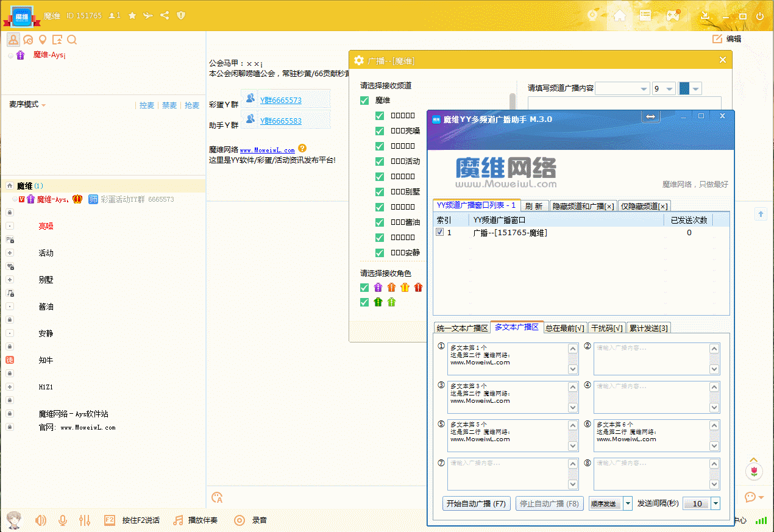Click the location pin icon
The image size is (774, 532).
coord(42,40)
